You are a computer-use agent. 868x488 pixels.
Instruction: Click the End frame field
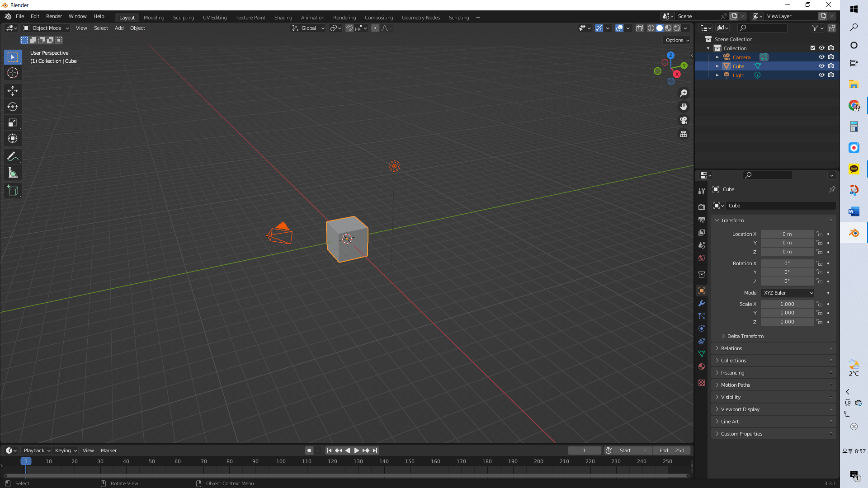pos(671,450)
